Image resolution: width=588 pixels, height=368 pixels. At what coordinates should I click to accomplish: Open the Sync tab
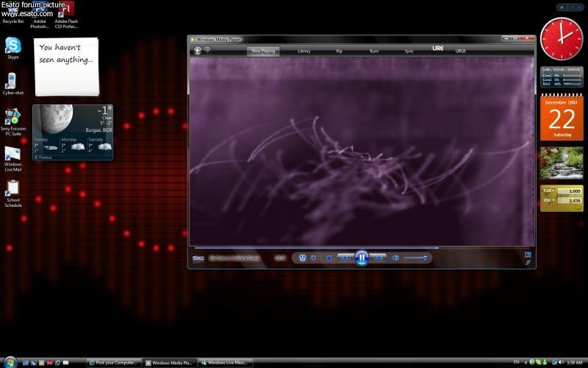[x=409, y=51]
